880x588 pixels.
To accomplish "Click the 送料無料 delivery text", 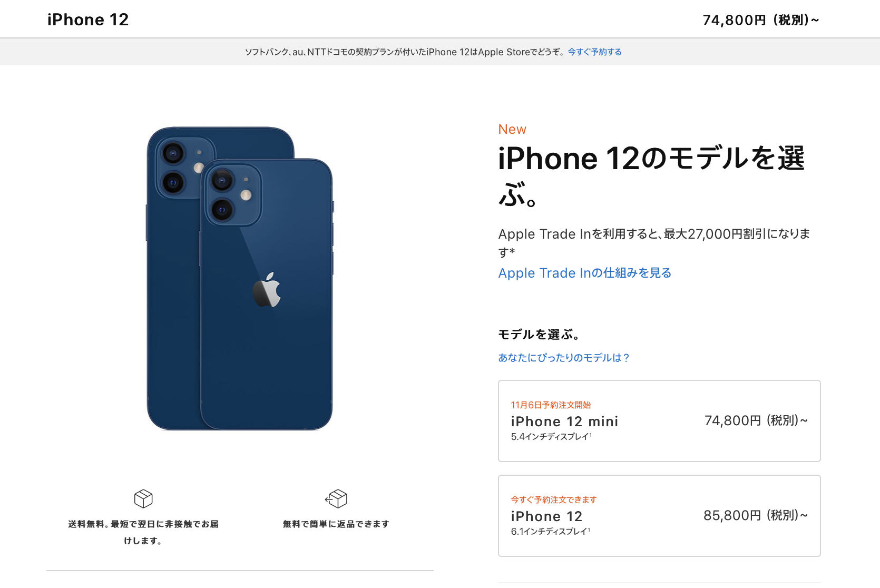I will pyautogui.click(x=143, y=532).
